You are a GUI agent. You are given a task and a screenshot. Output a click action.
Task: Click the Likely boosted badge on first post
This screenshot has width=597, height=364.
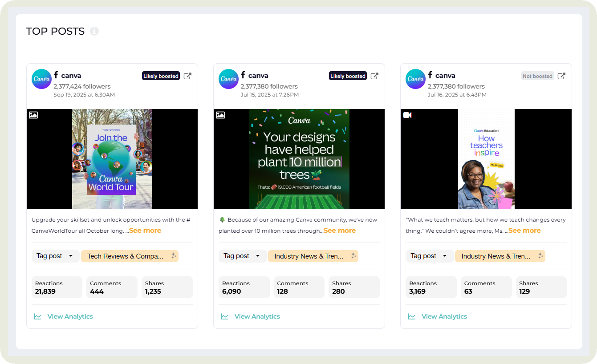point(161,76)
